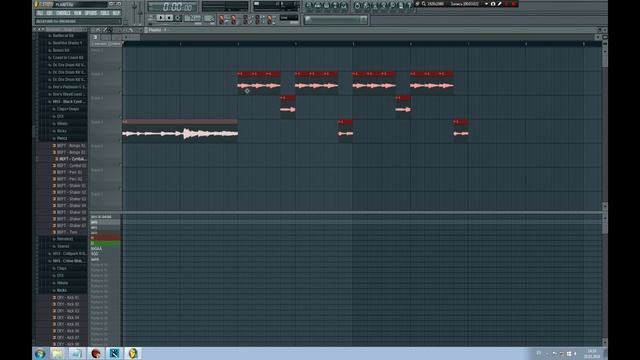Click the Stop transport button
This screenshot has height=360, width=640.
[x=169, y=18]
